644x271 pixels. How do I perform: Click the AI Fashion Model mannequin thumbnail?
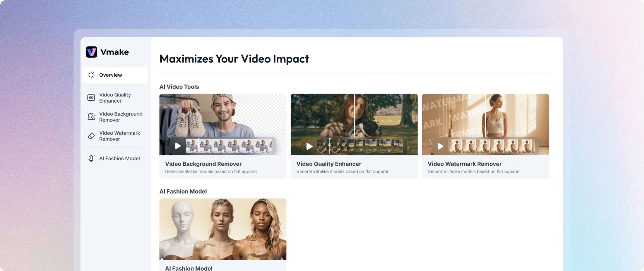pyautogui.click(x=223, y=229)
